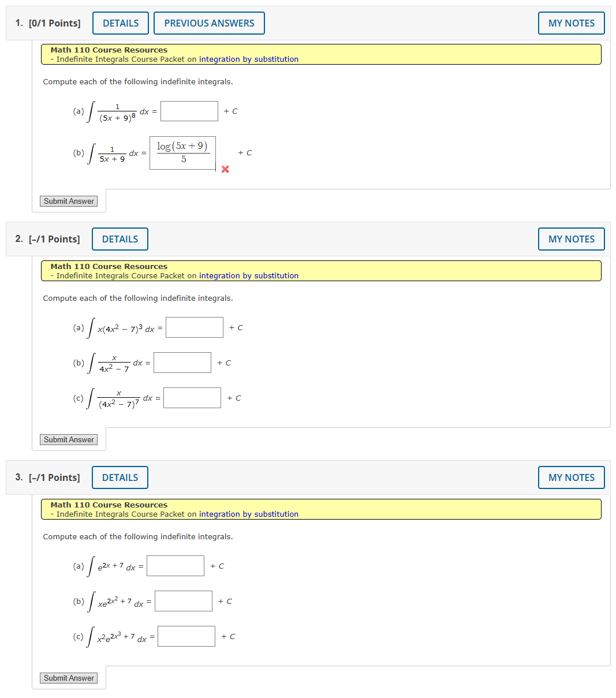Click Submit Answer under problem 3
616x698 pixels.
68,678
